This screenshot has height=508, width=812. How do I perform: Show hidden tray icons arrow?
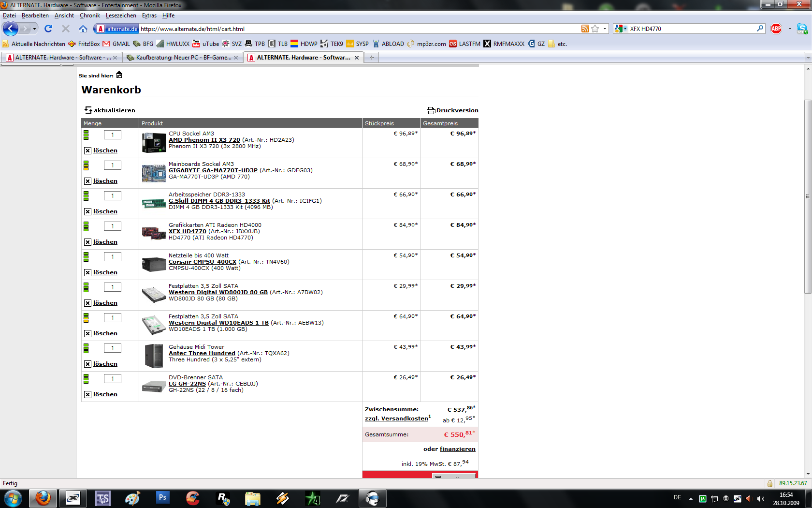click(x=691, y=498)
